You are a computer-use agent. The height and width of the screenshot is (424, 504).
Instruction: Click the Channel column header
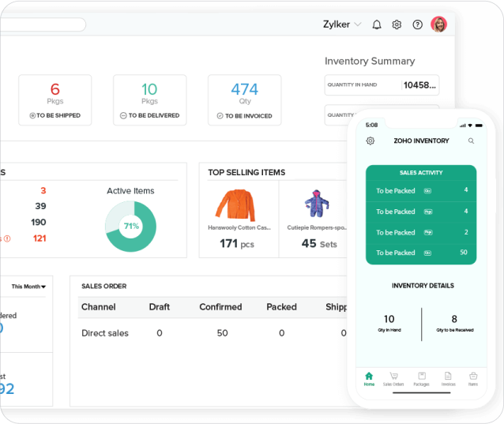tap(99, 307)
